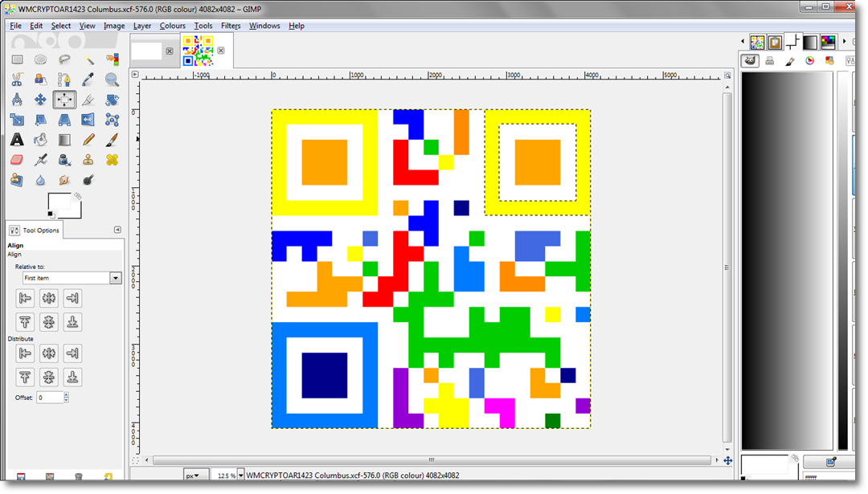Click the Offset value field

pyautogui.click(x=50, y=397)
